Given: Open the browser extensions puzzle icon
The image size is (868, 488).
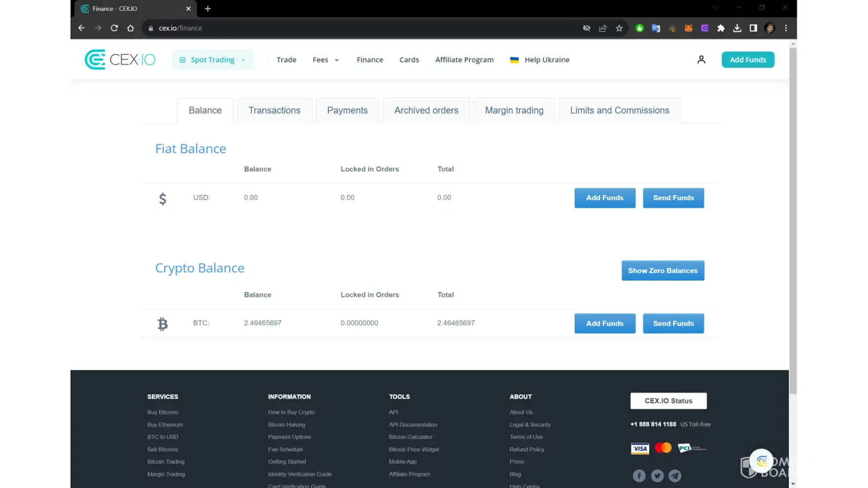Looking at the screenshot, I should [x=721, y=28].
